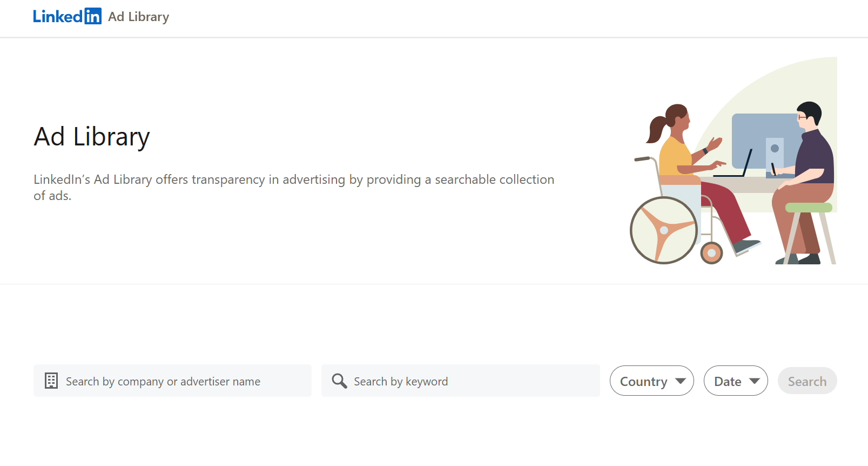Screen dimensions: 868x466
Task: Open the Country dropdown
Action: [x=651, y=381]
